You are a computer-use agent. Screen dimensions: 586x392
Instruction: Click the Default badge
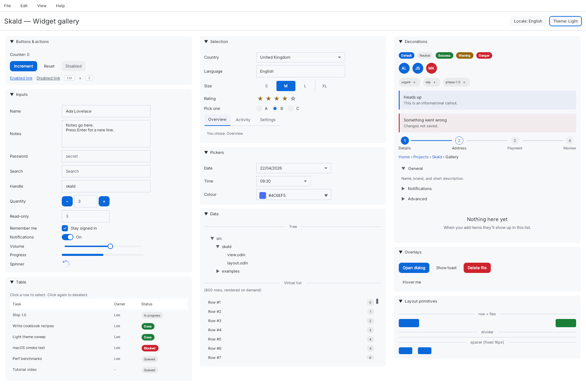tap(406, 56)
